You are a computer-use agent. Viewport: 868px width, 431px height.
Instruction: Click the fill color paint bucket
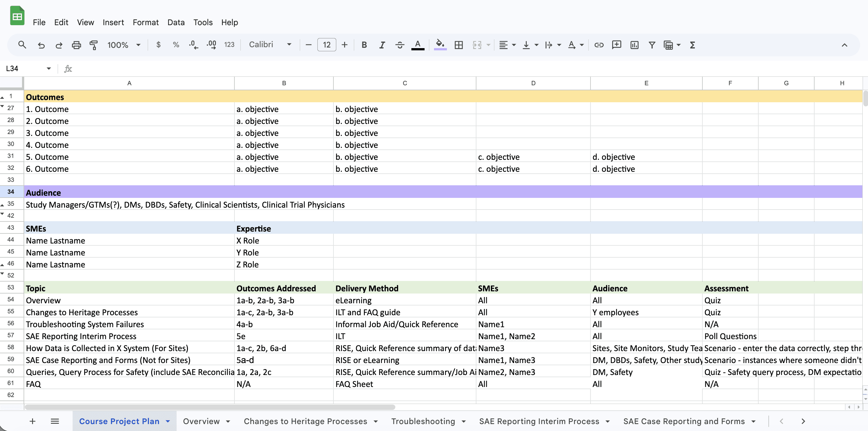point(440,44)
